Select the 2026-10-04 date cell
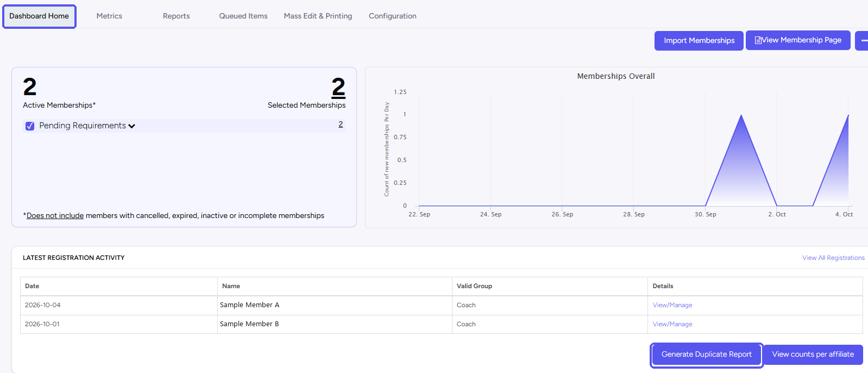Viewport: 868px width, 373px height. [119, 305]
